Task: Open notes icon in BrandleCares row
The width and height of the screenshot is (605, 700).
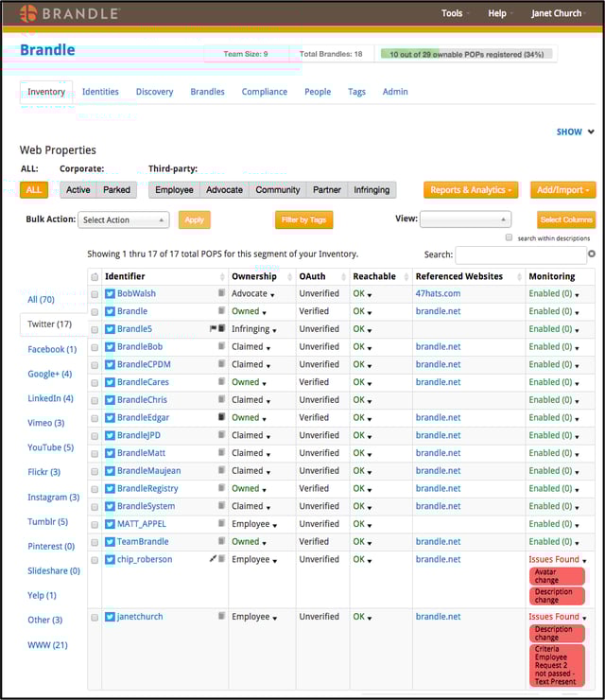Action: pyautogui.click(x=221, y=381)
